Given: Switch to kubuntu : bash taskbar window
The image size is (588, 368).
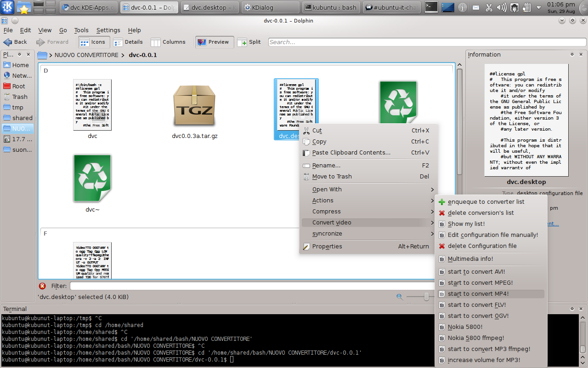Looking at the screenshot, I should (x=332, y=7).
